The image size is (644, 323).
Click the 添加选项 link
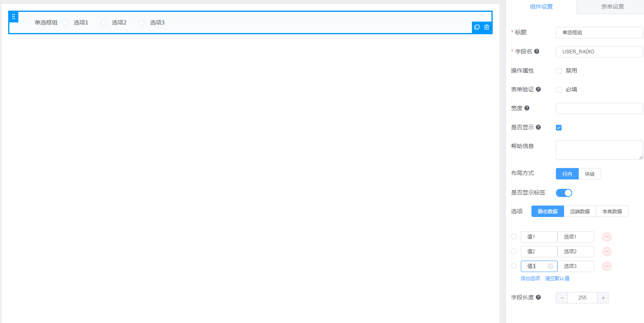530,279
